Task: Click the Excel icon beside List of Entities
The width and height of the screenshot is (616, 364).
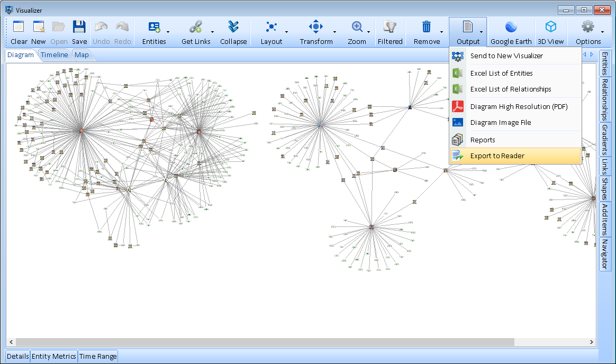Action: [457, 73]
